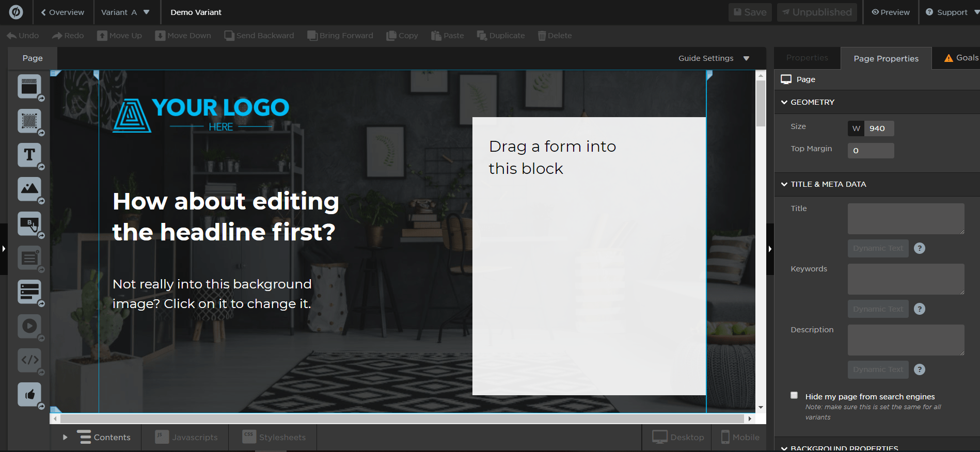Open help for Keywords dynamic text
980x452 pixels.
click(x=920, y=309)
